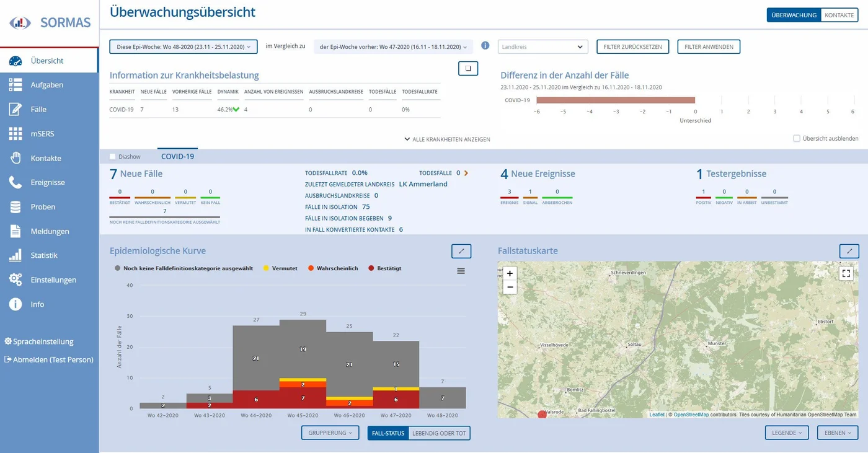Open Info circle icon in sidebar

15,304
